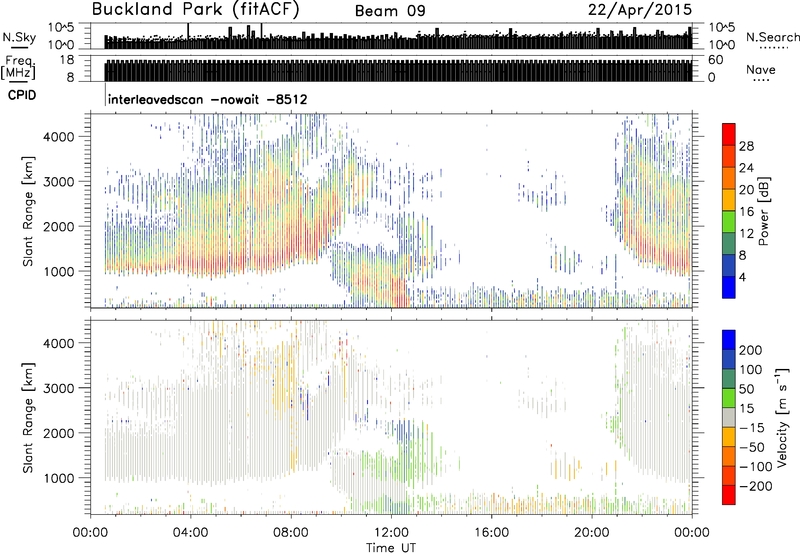Click the '20:00' time axis label

(591, 533)
